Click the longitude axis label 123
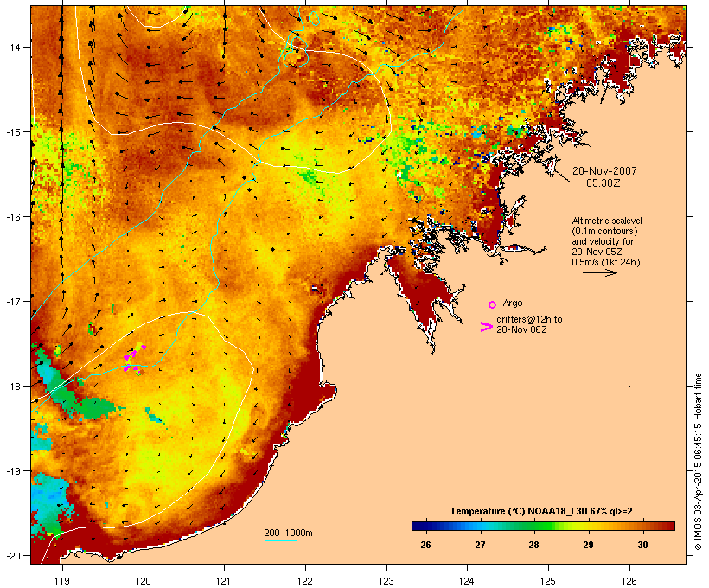The height and width of the screenshot is (588, 709). (386, 581)
